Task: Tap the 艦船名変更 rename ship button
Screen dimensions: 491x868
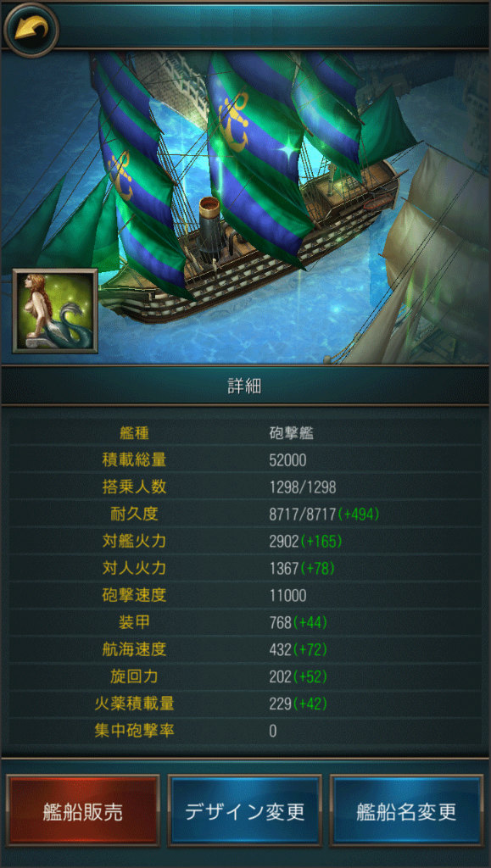Action: [406, 811]
